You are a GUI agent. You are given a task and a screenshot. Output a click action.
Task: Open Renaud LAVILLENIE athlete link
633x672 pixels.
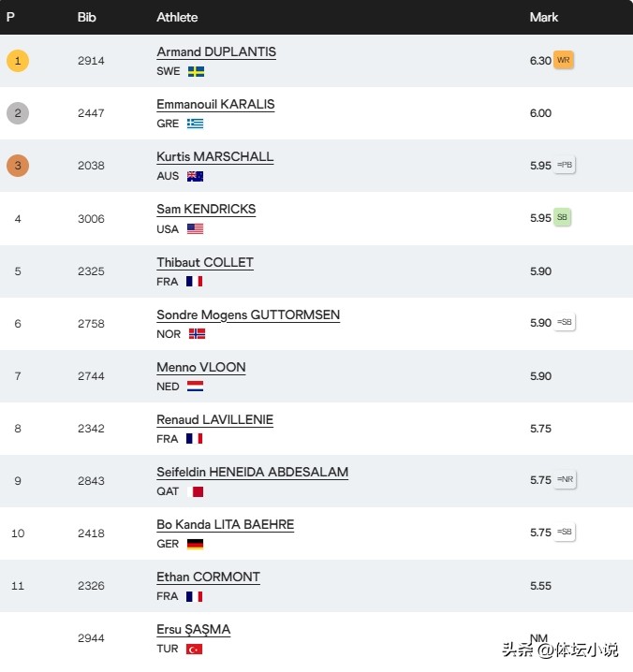tap(214, 420)
